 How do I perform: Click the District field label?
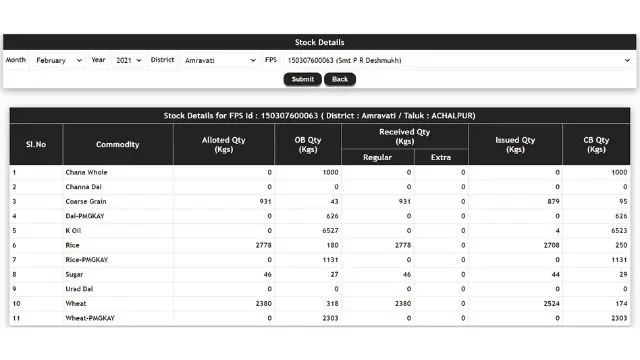click(x=162, y=60)
